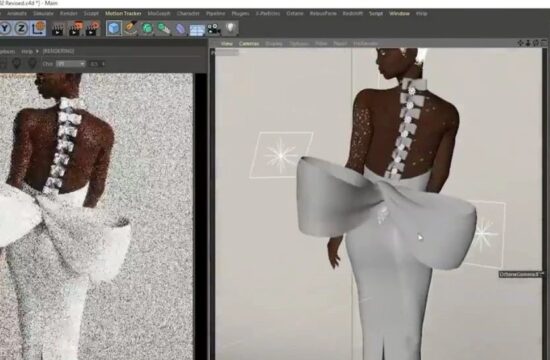Open the Character menu
Screen dimensions: 550x360
[188, 14]
